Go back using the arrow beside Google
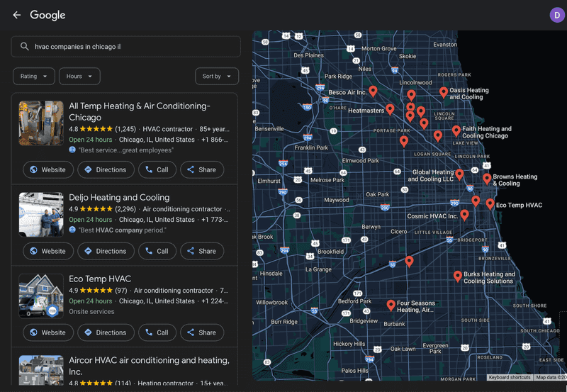 16,15
